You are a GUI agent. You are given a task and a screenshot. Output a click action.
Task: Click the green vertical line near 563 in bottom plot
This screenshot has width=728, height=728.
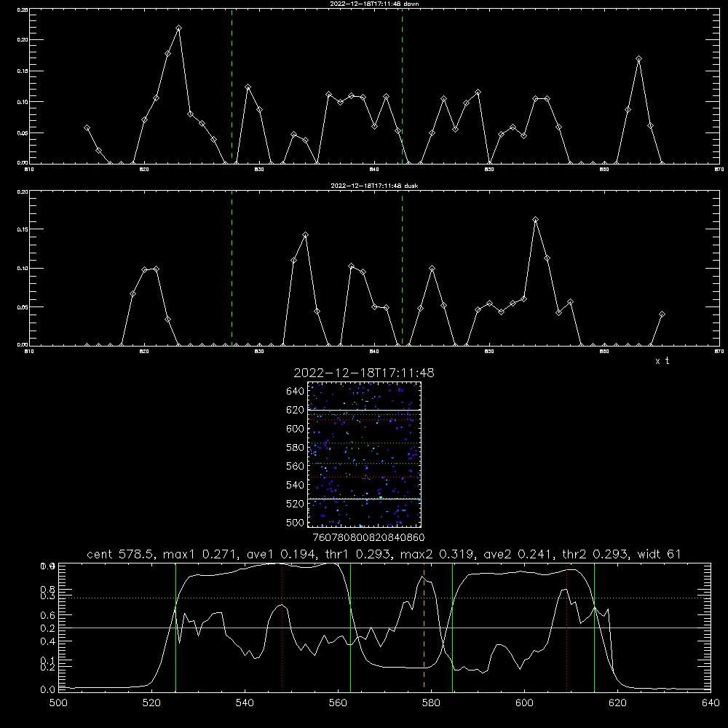click(351, 627)
